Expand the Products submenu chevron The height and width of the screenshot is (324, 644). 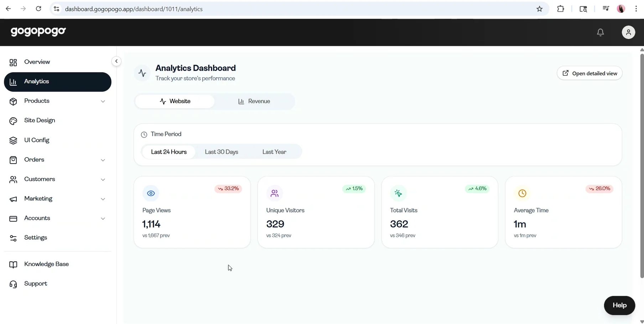point(103,101)
